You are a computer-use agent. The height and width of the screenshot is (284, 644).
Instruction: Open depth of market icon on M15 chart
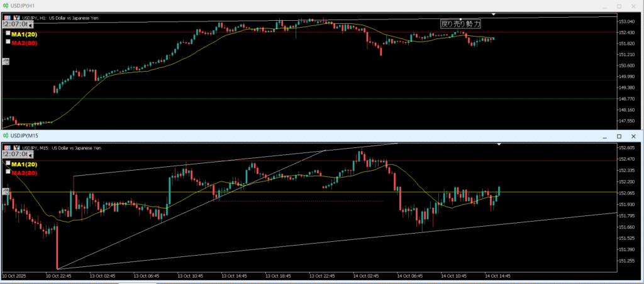(17, 148)
